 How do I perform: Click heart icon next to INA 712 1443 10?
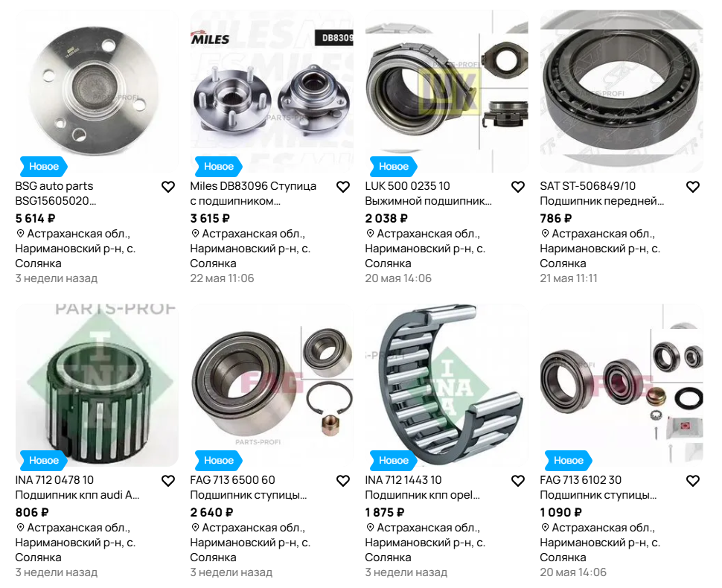pos(518,481)
